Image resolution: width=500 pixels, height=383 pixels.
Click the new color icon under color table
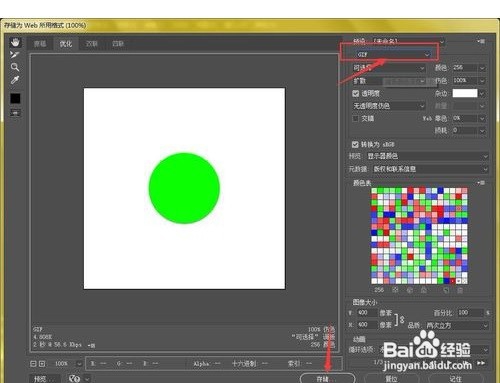446,290
